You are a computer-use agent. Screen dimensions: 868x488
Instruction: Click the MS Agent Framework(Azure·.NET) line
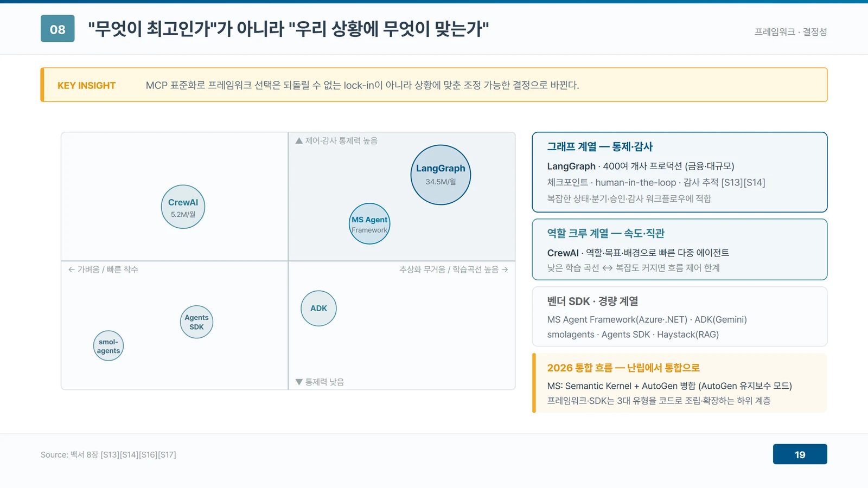(647, 319)
